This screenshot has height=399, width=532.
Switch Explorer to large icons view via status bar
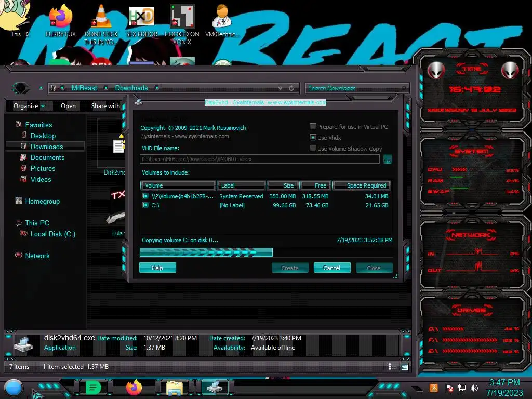pyautogui.click(x=404, y=367)
